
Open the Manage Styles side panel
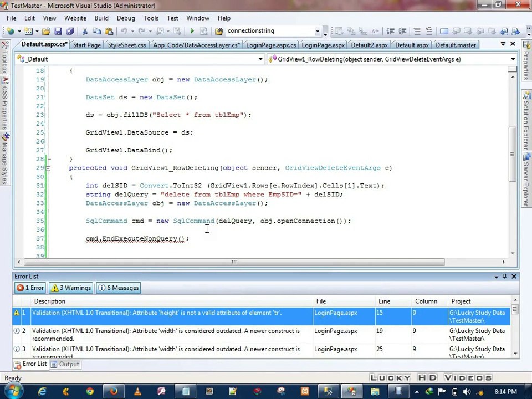[5, 159]
